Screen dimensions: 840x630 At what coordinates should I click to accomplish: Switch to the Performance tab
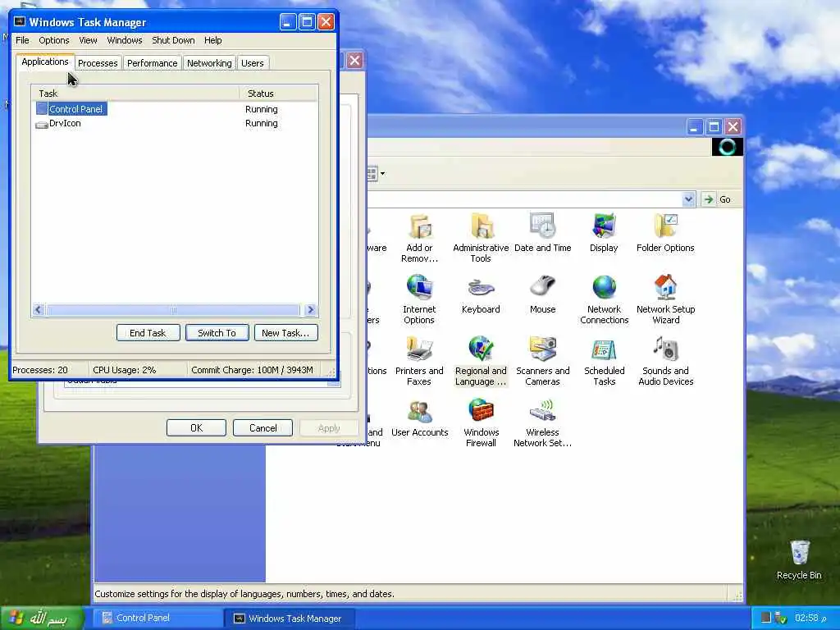(152, 63)
